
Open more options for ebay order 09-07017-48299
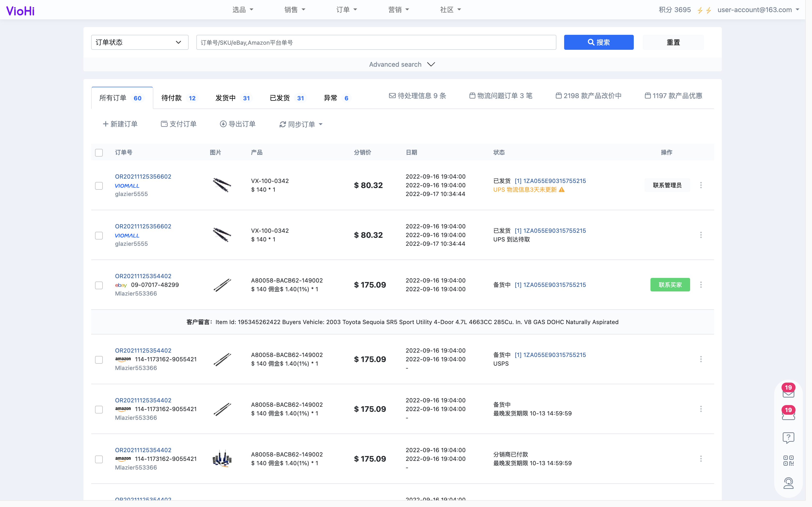click(701, 285)
